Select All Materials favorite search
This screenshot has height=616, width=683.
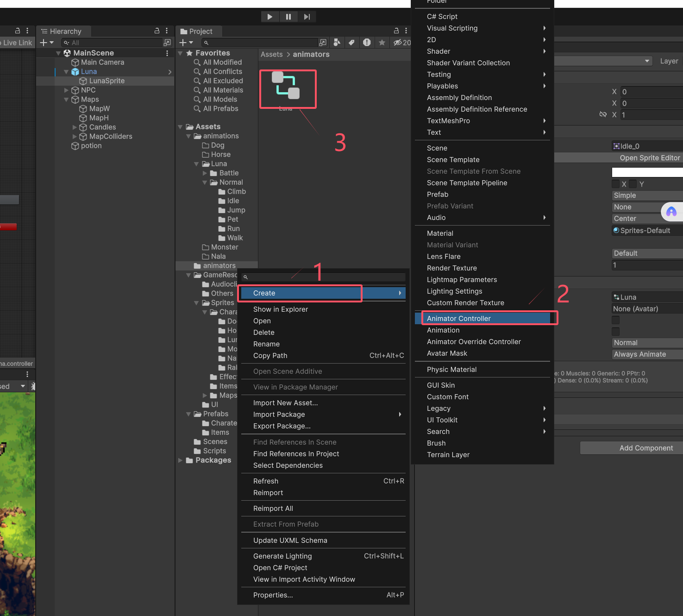[x=223, y=90]
